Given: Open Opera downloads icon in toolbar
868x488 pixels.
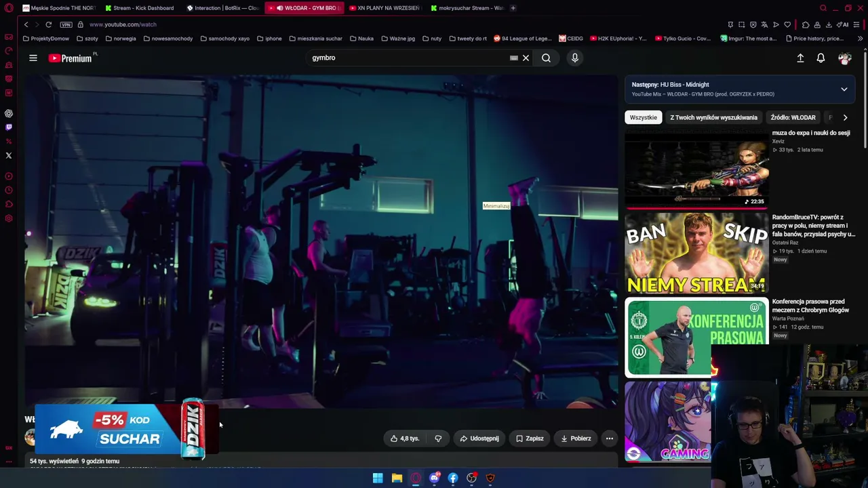Looking at the screenshot, I should click(829, 24).
